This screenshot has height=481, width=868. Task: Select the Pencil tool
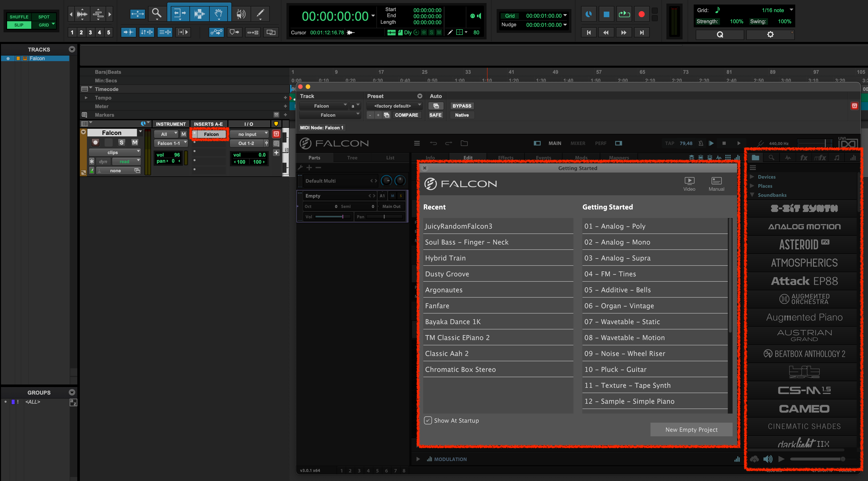click(260, 14)
